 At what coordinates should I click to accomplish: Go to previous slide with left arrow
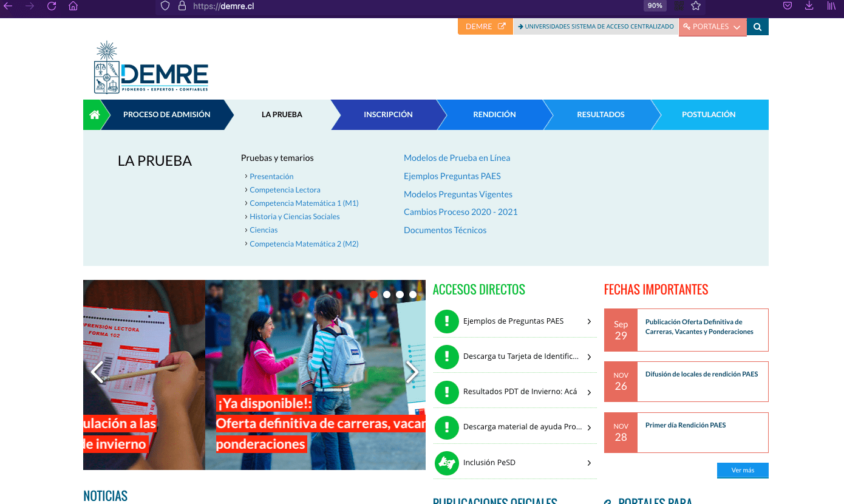click(97, 372)
